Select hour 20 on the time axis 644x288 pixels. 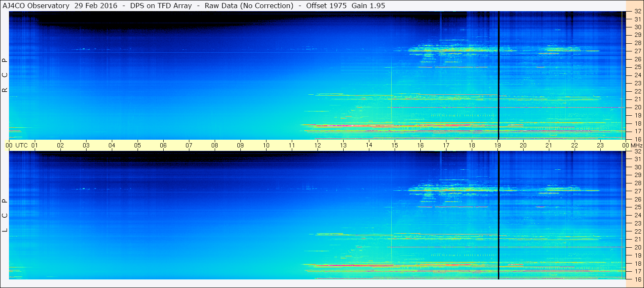pyautogui.click(x=523, y=145)
